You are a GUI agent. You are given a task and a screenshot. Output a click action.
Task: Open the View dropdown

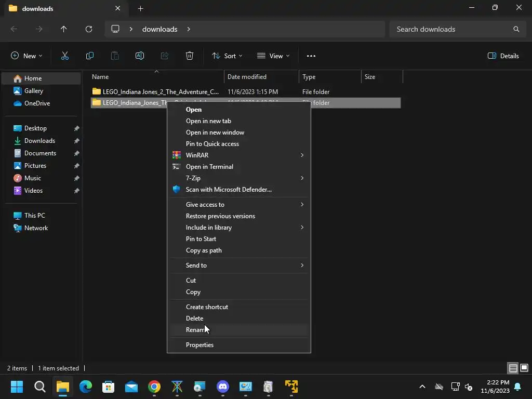coord(273,56)
